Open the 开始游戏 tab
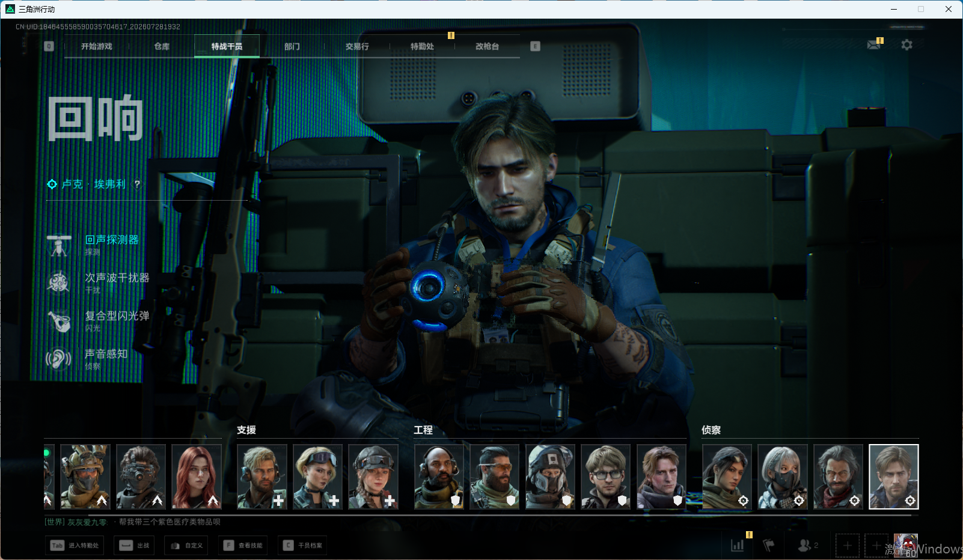The image size is (963, 560). tap(97, 46)
